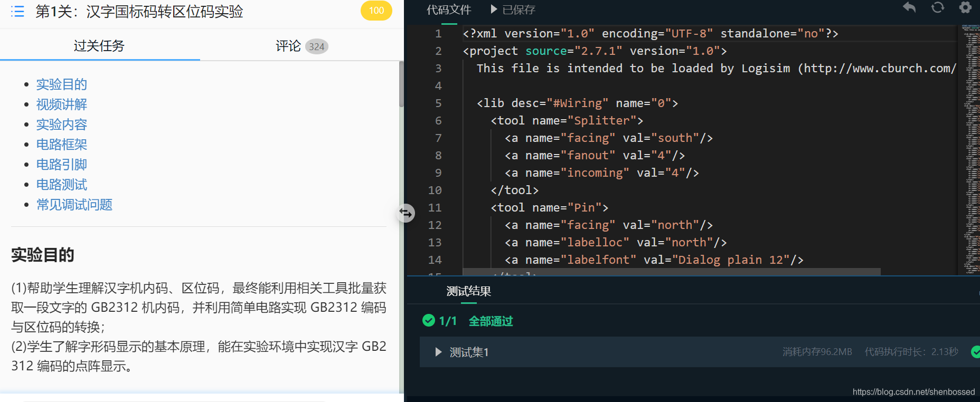Expand the 测试集1 disclosure triangle

(x=438, y=352)
